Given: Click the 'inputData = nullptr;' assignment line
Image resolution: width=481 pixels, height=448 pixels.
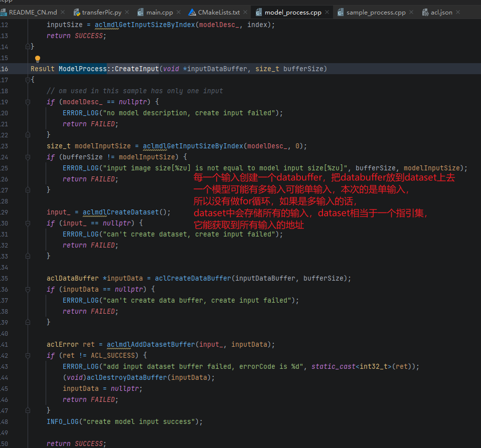Looking at the screenshot, I should (x=102, y=388).
